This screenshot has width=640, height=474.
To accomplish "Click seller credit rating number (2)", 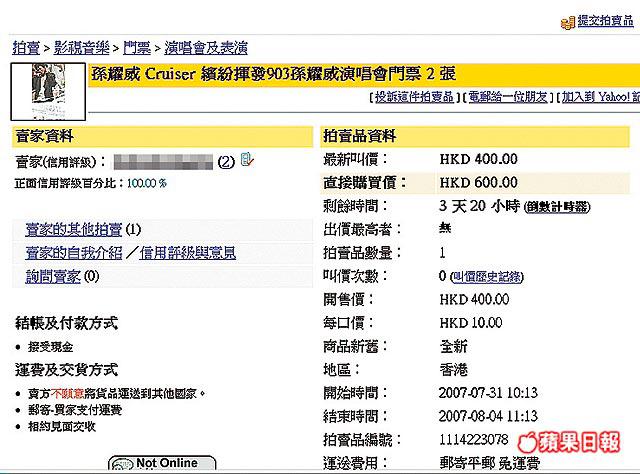I will point(226,162).
